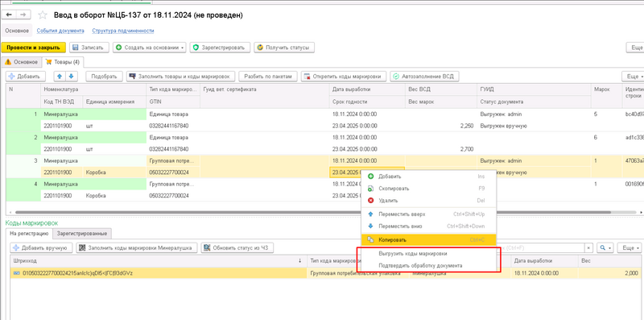Viewport: 644px width, 320px height.
Task: Choose Переместить вниз in context menu
Action: click(x=428, y=226)
